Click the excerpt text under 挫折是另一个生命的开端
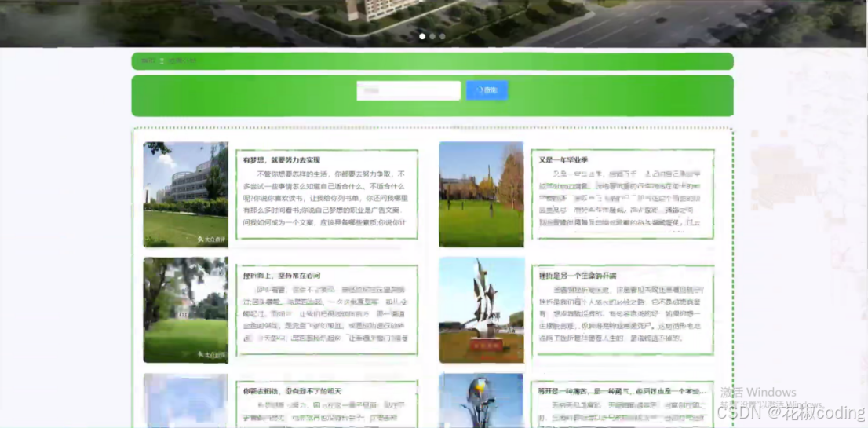 coord(622,313)
